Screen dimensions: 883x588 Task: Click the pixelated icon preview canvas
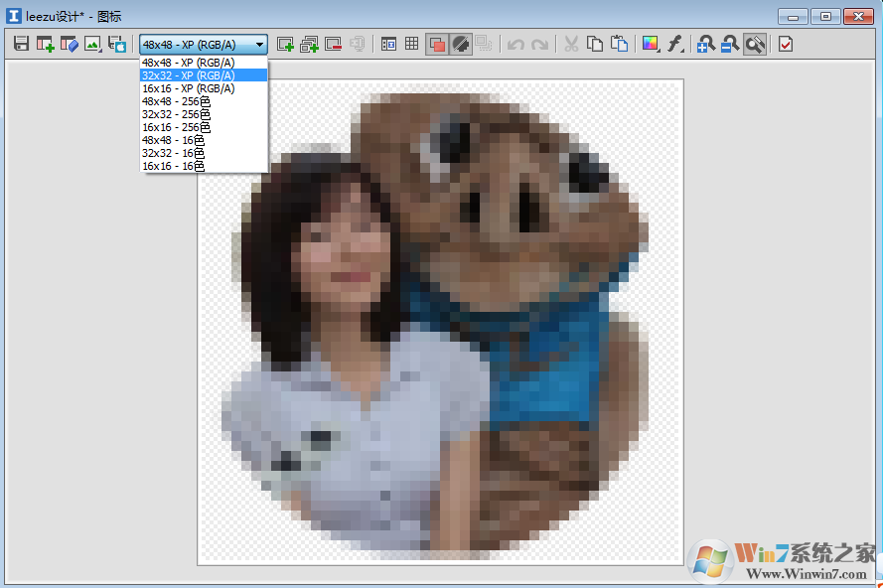440,322
